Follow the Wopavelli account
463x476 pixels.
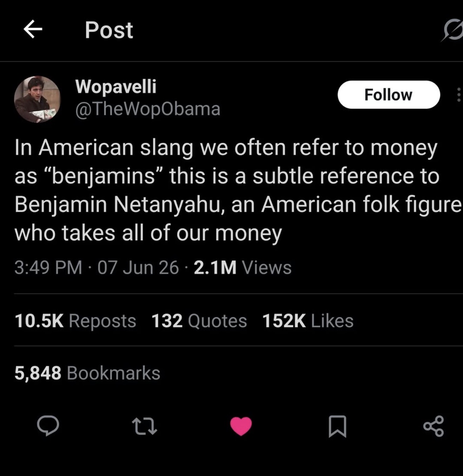389,95
